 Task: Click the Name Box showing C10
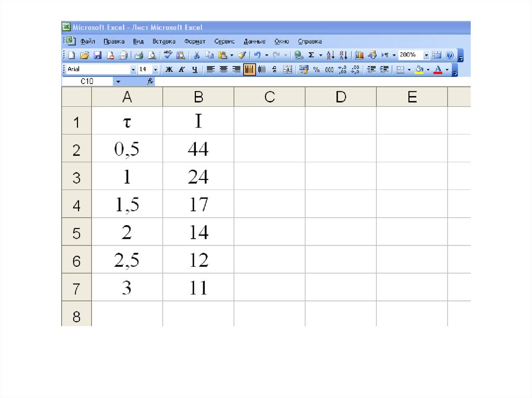coord(87,81)
